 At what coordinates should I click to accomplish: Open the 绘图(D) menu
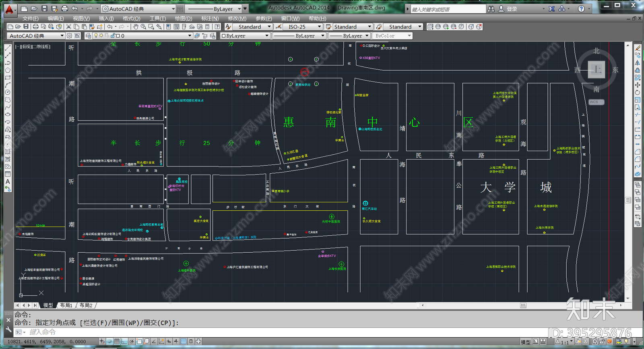tap(184, 18)
